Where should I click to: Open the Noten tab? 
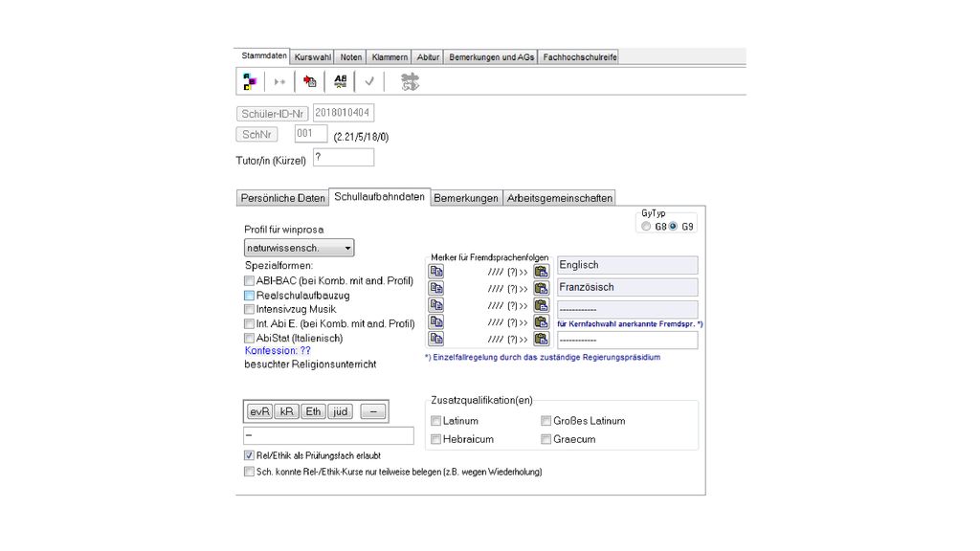tap(350, 56)
